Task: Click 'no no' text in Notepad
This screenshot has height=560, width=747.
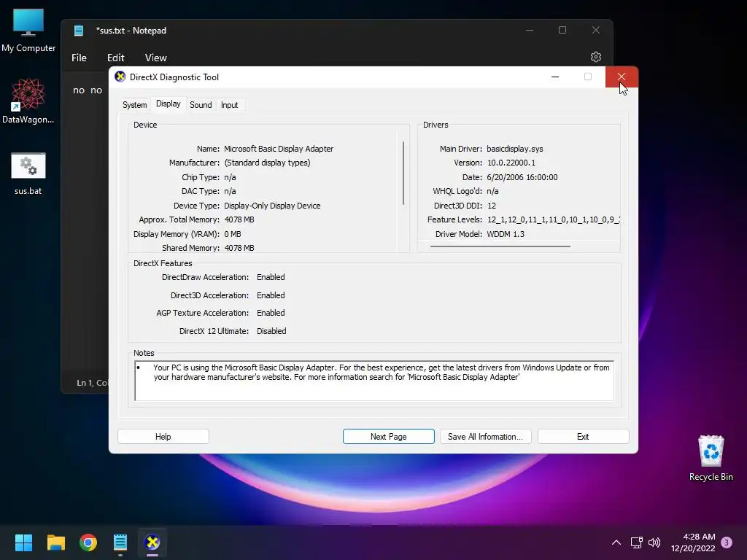Action: coord(88,90)
